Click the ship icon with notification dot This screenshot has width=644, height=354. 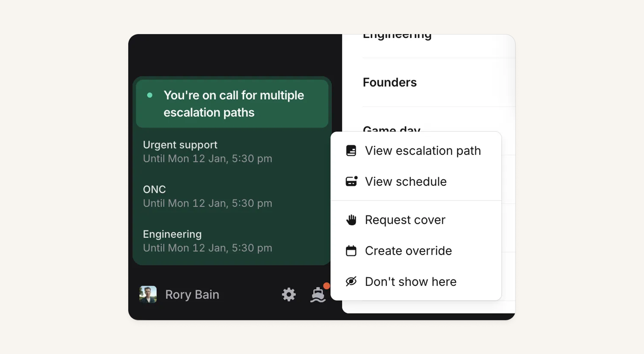318,294
